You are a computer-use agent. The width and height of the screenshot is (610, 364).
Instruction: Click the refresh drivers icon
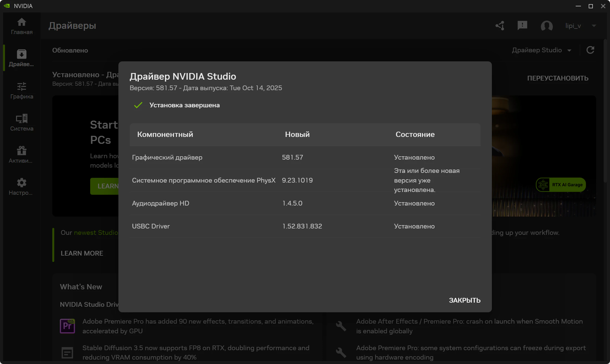(x=590, y=50)
